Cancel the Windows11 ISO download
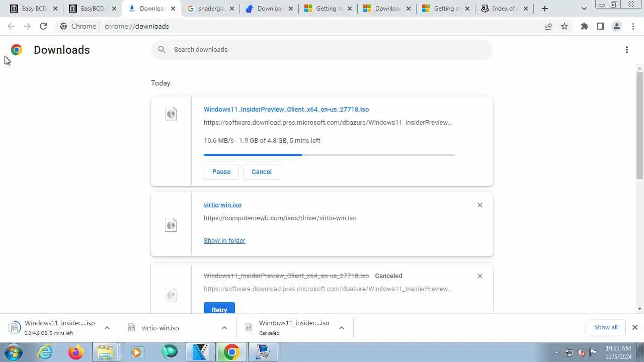Viewport: 644px width, 362px height. point(262,172)
